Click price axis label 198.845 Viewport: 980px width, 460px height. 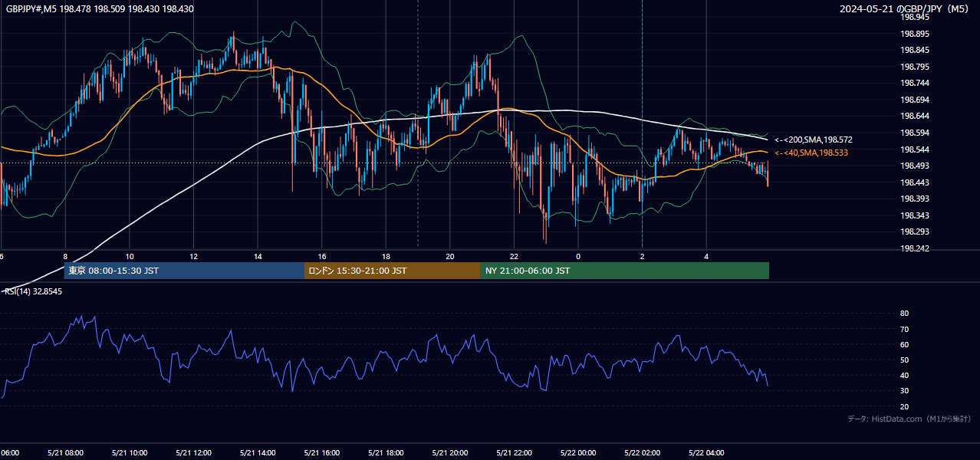(x=914, y=51)
